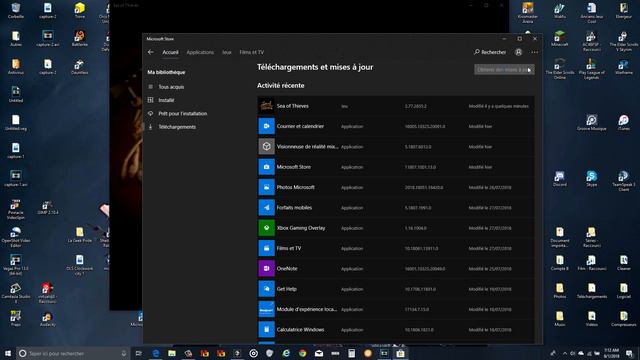Click the Cortana microphone icon
This screenshot has width=640, height=360.
pos(124,353)
